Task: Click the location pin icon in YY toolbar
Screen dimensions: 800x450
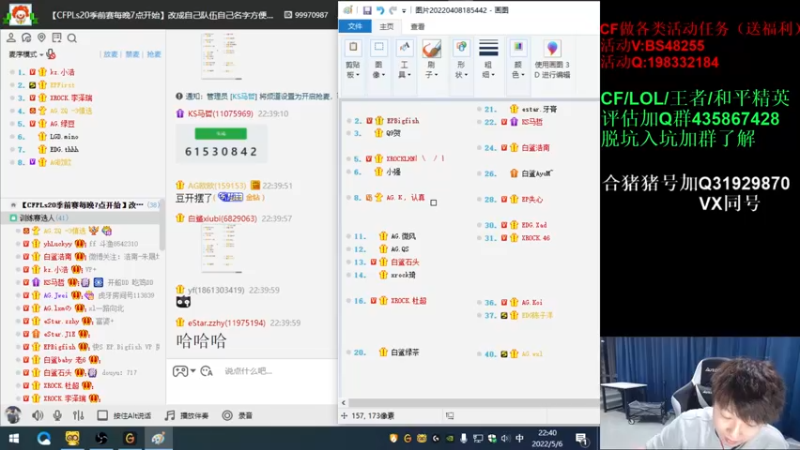Action: pos(41,38)
